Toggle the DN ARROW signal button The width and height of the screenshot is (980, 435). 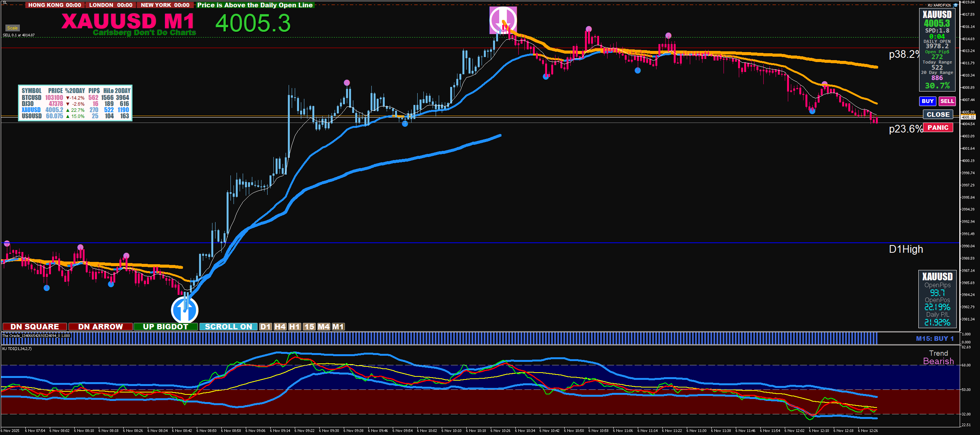100,327
